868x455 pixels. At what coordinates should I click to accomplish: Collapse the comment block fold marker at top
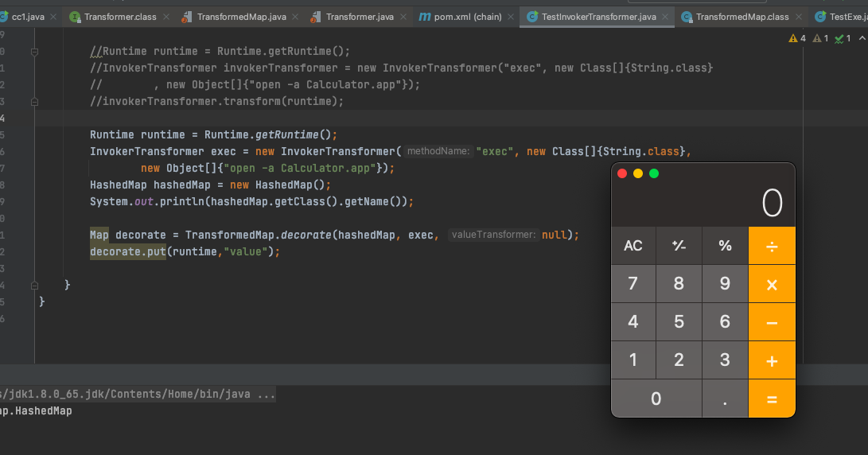(x=34, y=52)
